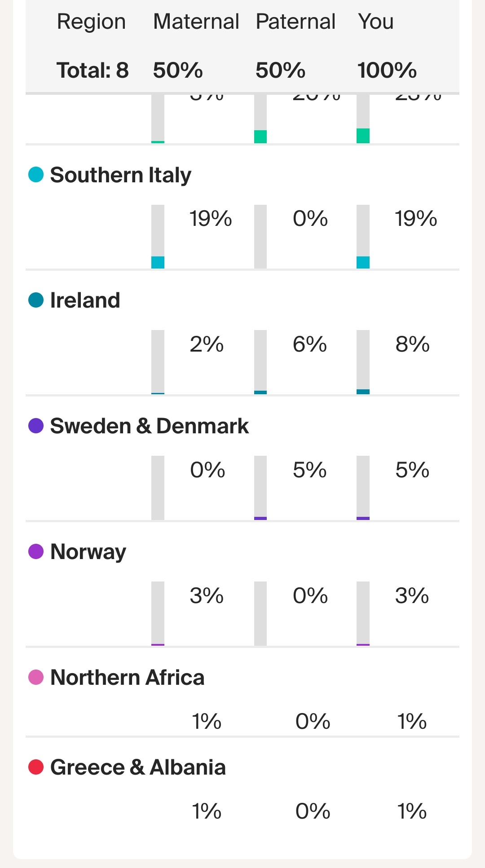Tap the Total: 8 regions label
Screen dimensions: 485x868
tap(93, 70)
